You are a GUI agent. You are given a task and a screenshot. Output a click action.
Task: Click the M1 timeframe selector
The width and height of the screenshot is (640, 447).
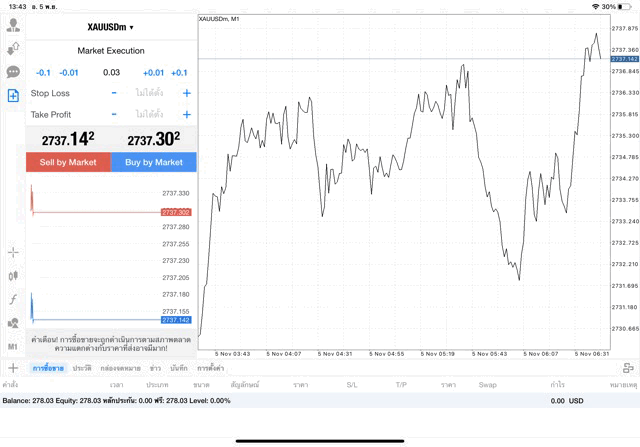[13, 346]
